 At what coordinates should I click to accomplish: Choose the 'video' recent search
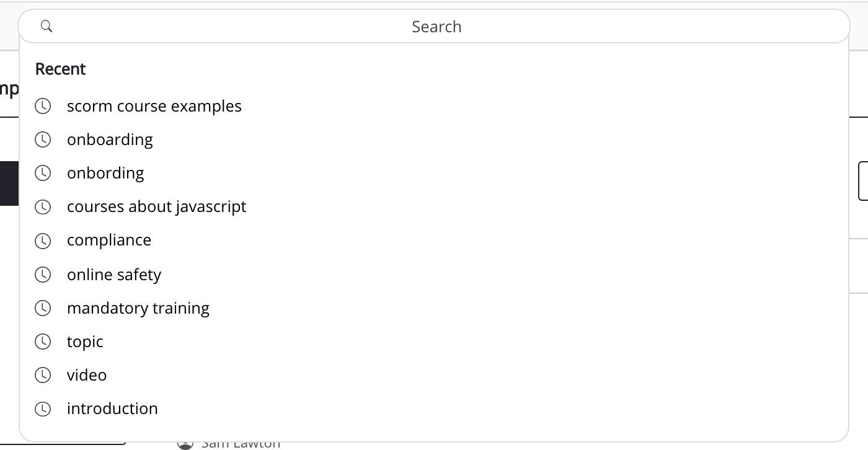87,375
